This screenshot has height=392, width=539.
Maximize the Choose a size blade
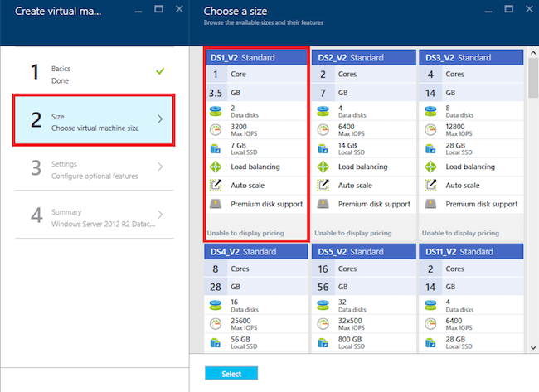point(509,9)
